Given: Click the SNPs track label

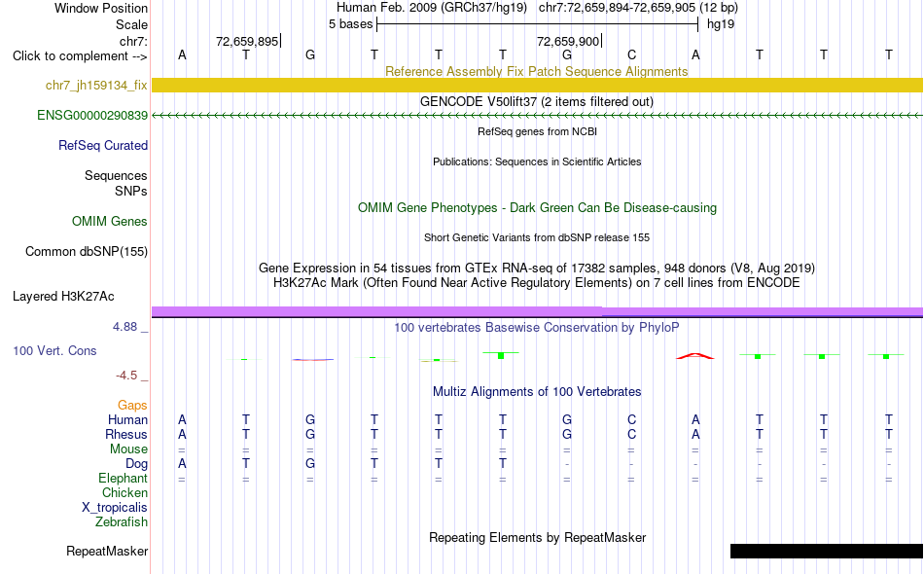Looking at the screenshot, I should coord(131,191).
